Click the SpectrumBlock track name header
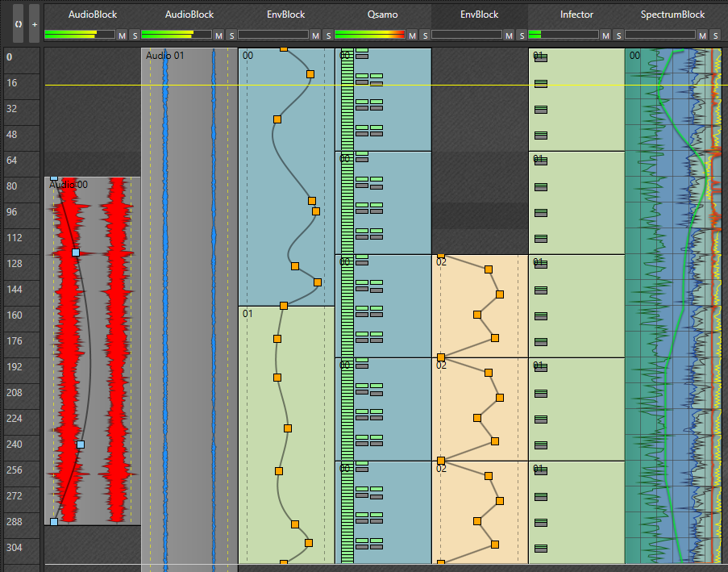The image size is (728, 572). pyautogui.click(x=672, y=14)
